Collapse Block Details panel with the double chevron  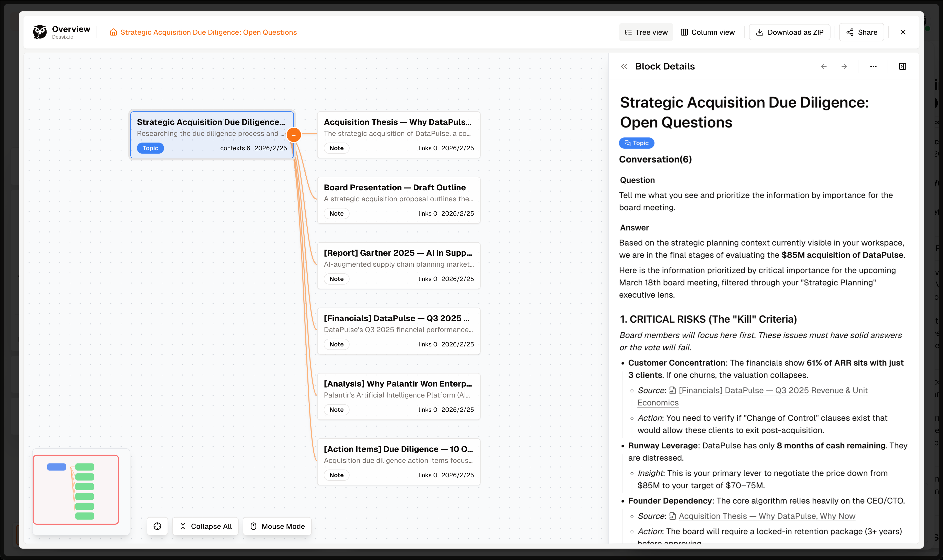[624, 66]
